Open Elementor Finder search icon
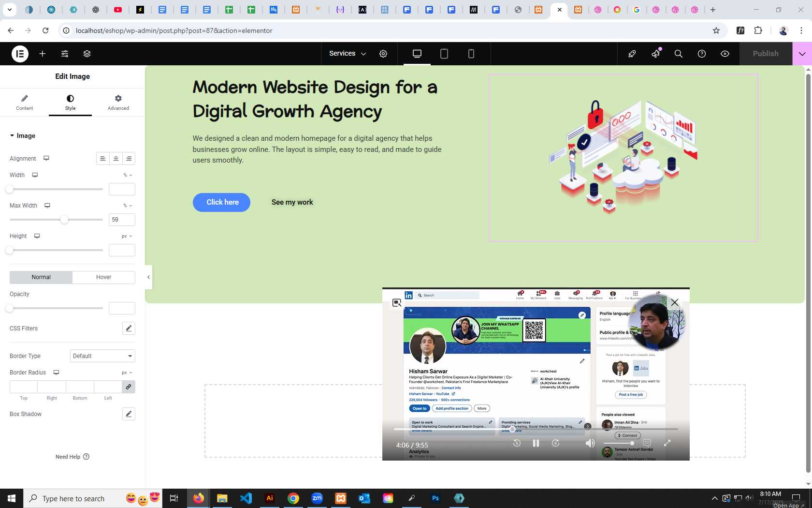This screenshot has height=508, width=812. pyautogui.click(x=679, y=54)
